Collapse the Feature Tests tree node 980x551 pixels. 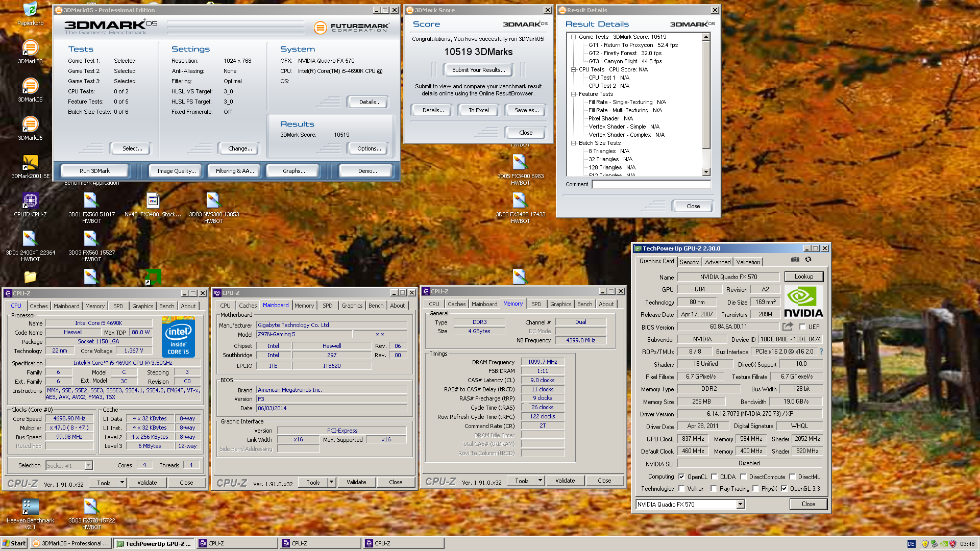tap(573, 94)
